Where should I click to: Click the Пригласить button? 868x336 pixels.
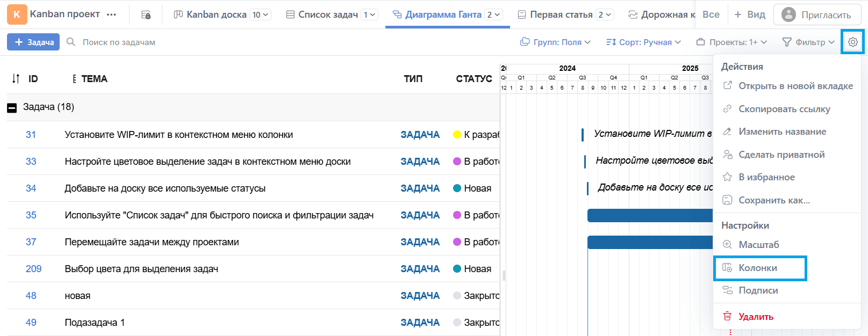pos(816,14)
